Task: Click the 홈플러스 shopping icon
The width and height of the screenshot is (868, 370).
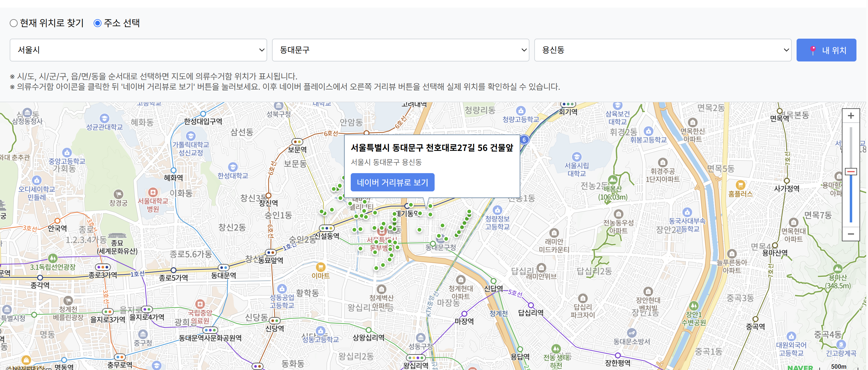Action: [740, 185]
